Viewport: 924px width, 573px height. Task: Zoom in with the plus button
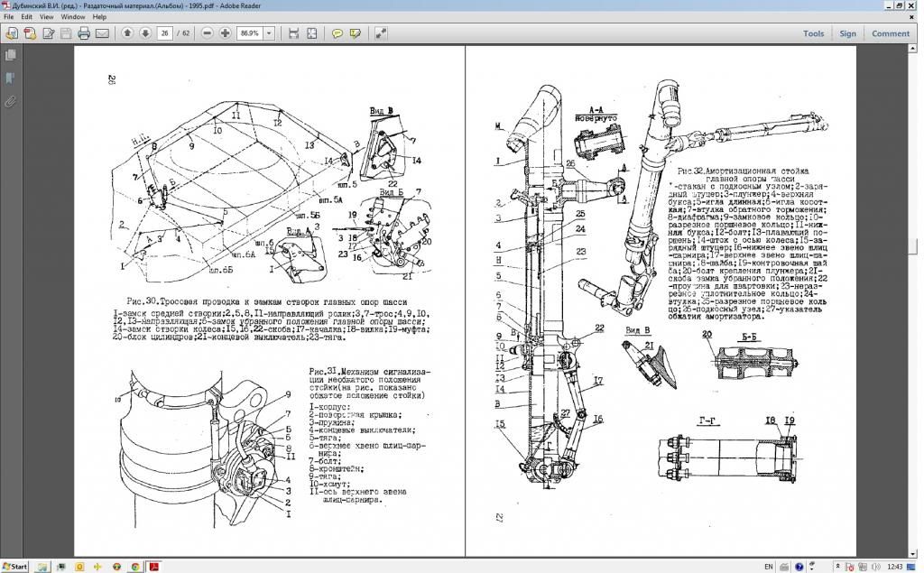pyautogui.click(x=226, y=33)
